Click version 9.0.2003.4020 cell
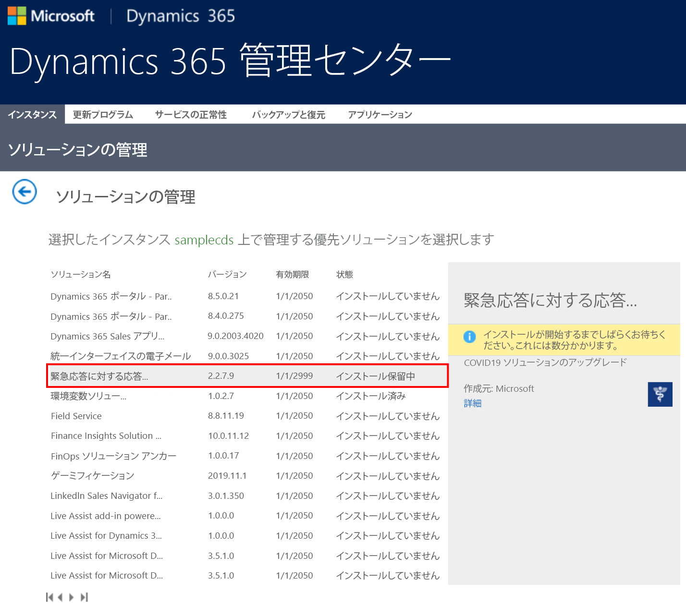Image resolution: width=686 pixels, height=616 pixels. click(235, 336)
